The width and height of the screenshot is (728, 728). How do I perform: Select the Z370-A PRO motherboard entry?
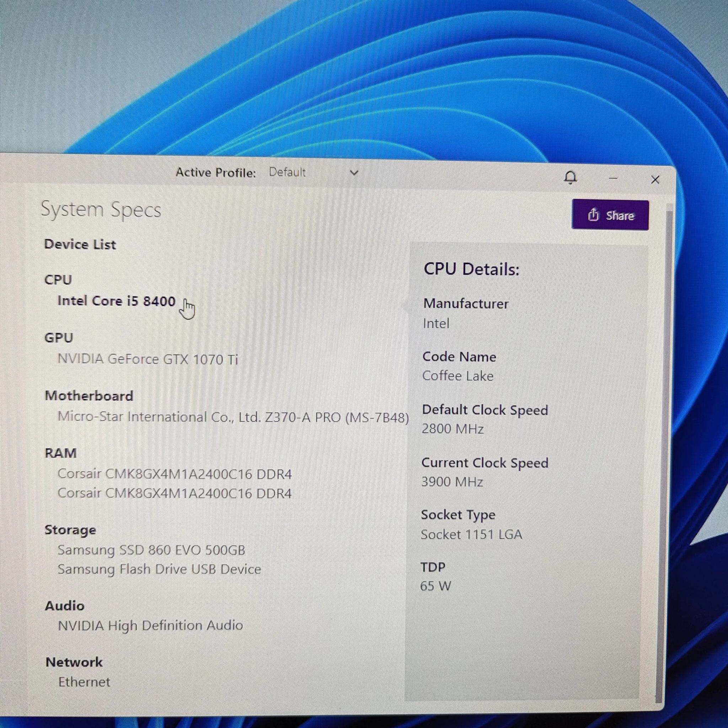point(233,417)
